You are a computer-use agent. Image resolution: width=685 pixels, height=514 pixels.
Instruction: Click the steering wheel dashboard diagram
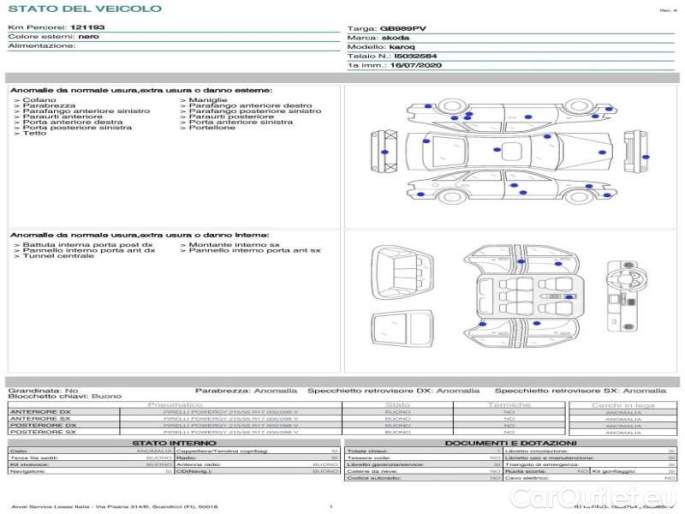(x=626, y=296)
